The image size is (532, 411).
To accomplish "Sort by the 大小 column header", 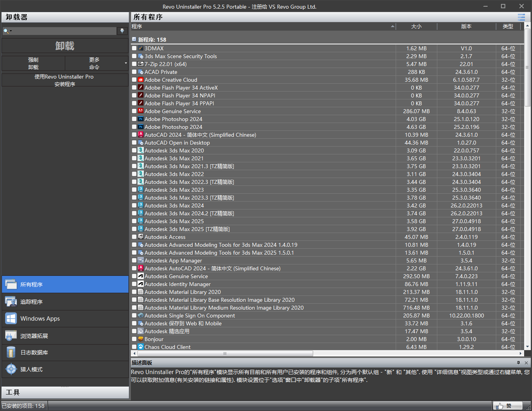I will click(416, 26).
